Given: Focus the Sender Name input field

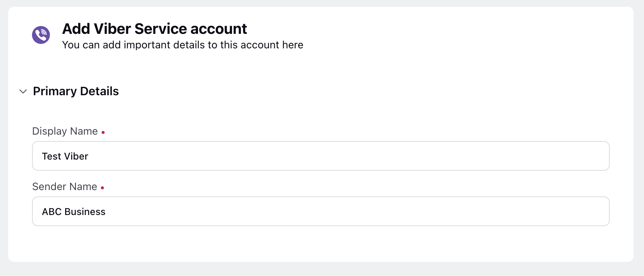Looking at the screenshot, I should [x=321, y=211].
